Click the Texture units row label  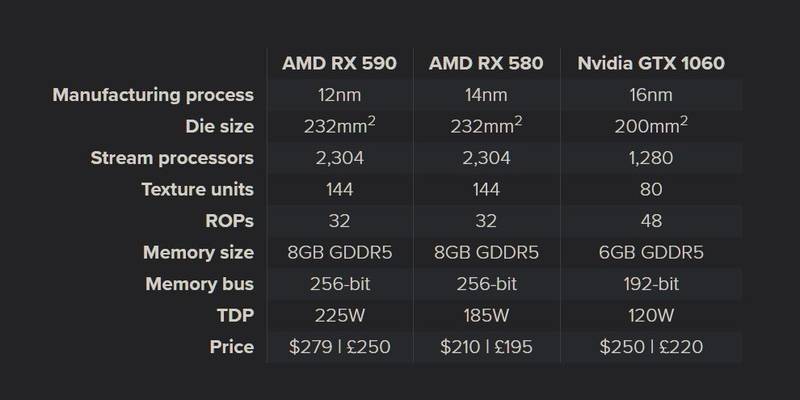(197, 189)
